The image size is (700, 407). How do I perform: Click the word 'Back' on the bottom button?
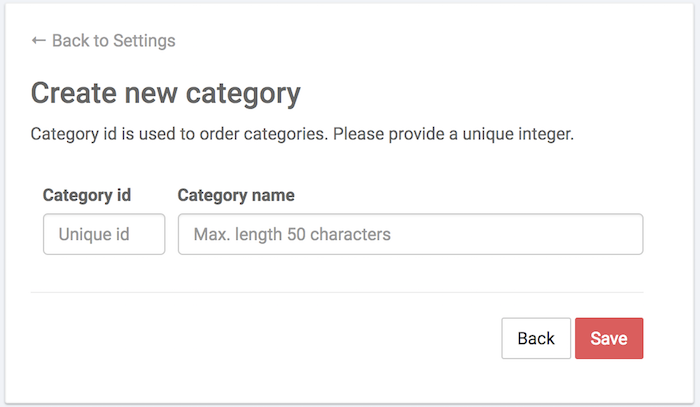(536, 338)
